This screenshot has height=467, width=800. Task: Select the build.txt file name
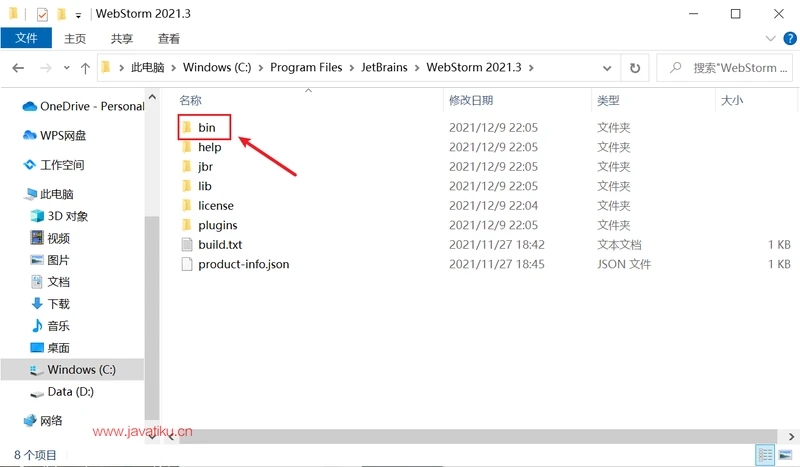coord(220,244)
